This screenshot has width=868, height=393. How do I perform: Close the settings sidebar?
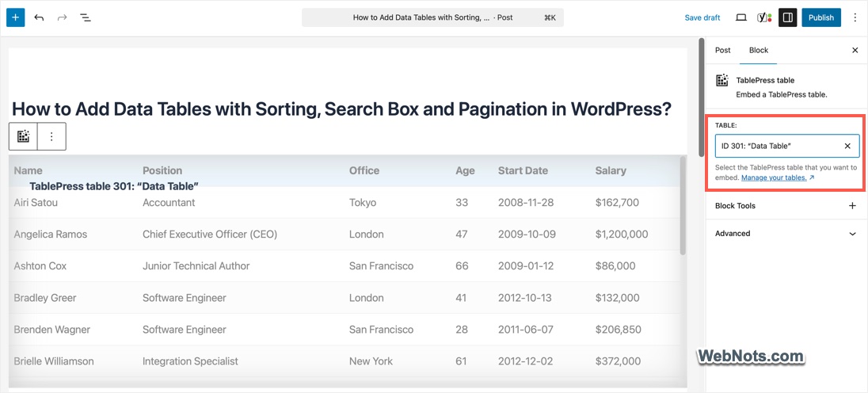(x=855, y=51)
